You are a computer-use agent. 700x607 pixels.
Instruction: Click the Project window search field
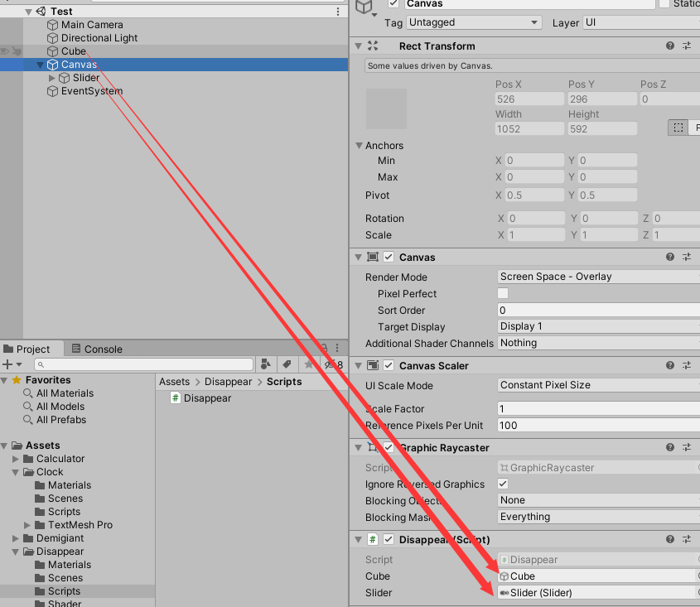[145, 364]
